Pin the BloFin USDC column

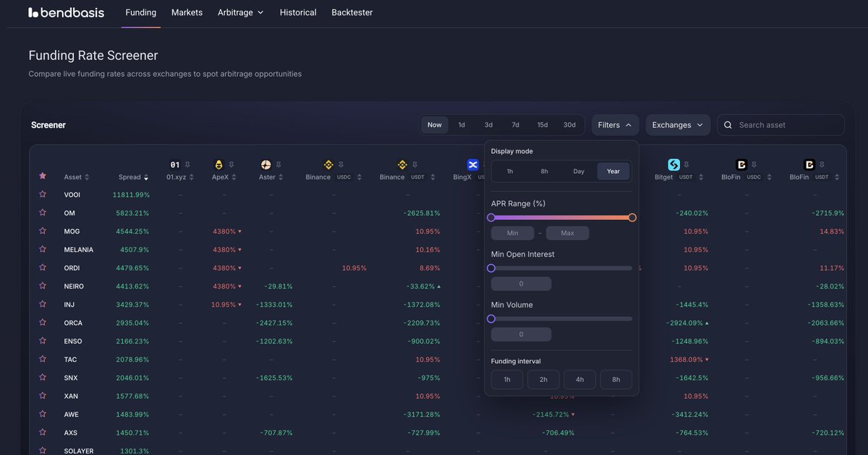point(754,165)
